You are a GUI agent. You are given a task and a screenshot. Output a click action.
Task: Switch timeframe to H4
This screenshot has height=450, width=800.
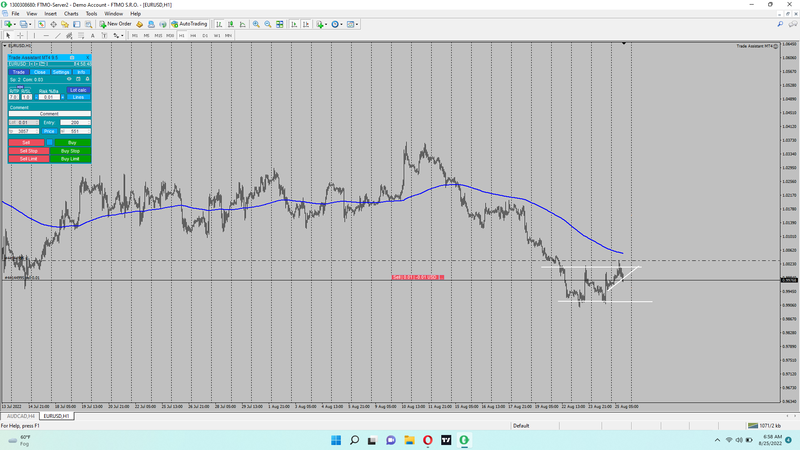point(193,36)
